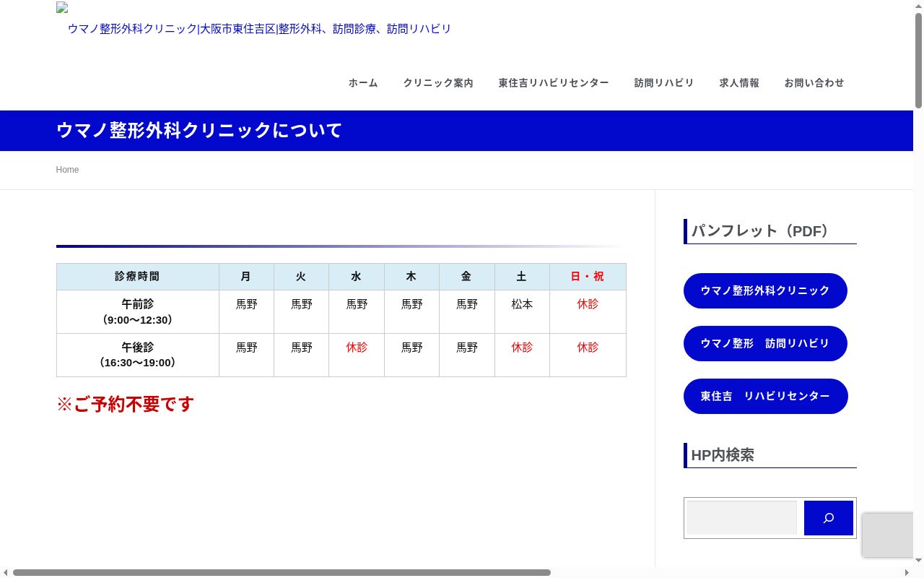Click the search magnifier button
Image resolution: width=924 pixels, height=578 pixels.
click(828, 518)
